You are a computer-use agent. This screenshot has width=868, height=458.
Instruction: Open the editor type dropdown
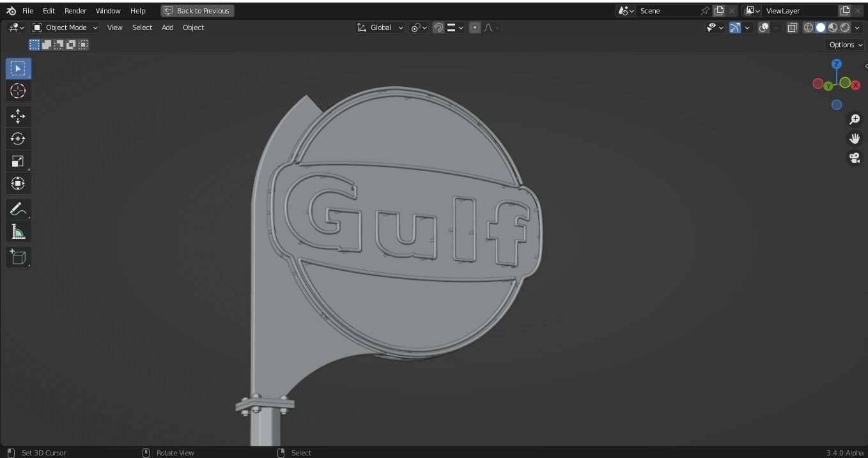16,27
